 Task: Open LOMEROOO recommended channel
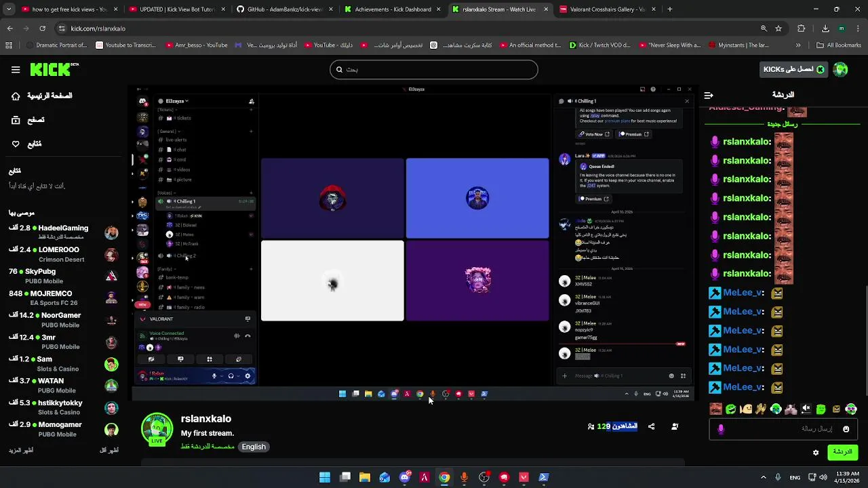63,254
